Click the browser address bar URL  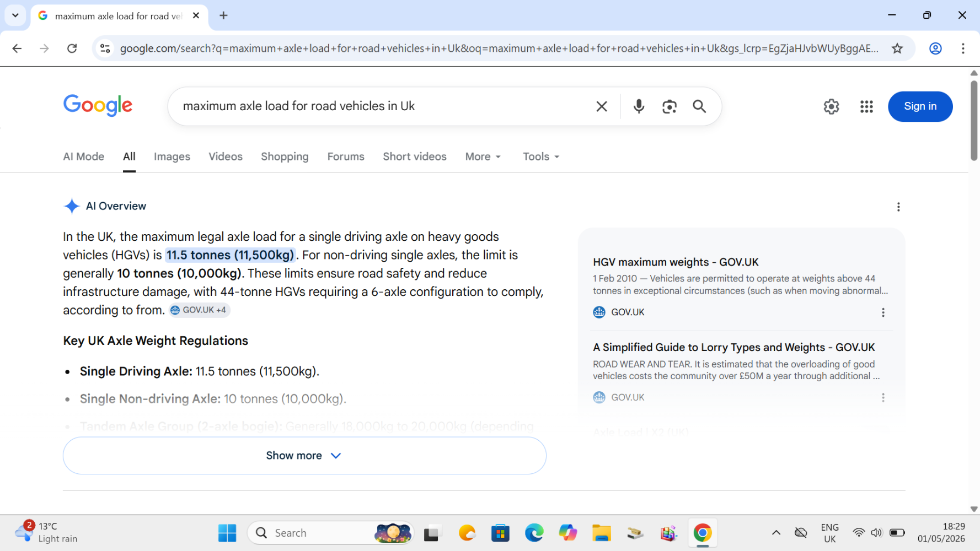click(499, 48)
